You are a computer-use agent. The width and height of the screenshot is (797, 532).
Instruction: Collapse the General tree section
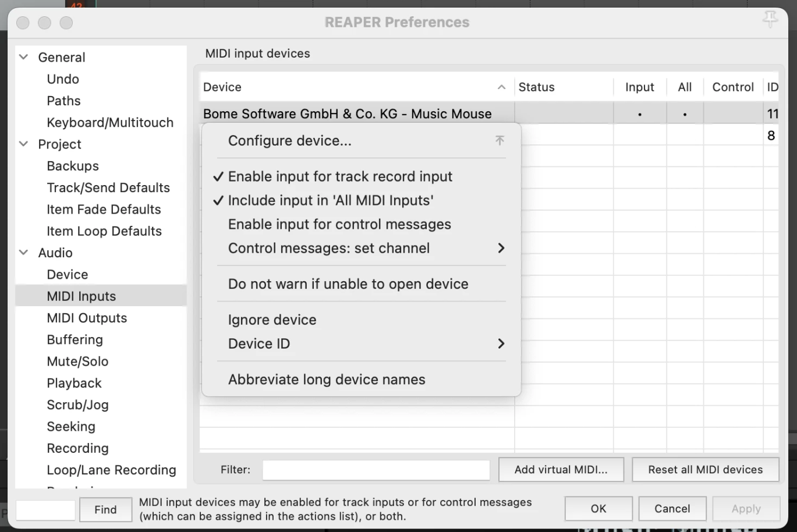pyautogui.click(x=24, y=57)
